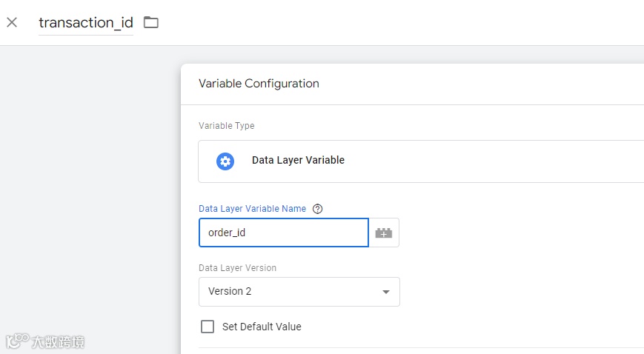
Task: Click the gray background left of panel
Action: (89, 185)
